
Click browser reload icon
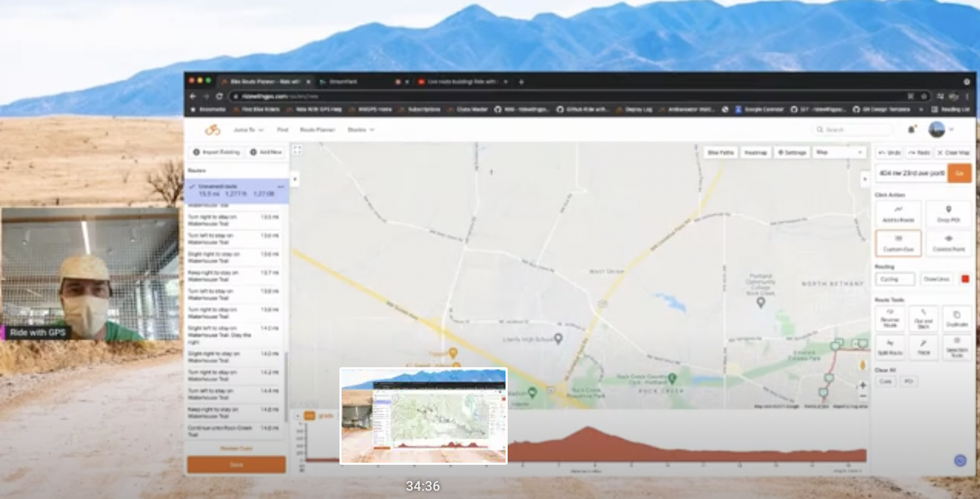click(x=219, y=96)
